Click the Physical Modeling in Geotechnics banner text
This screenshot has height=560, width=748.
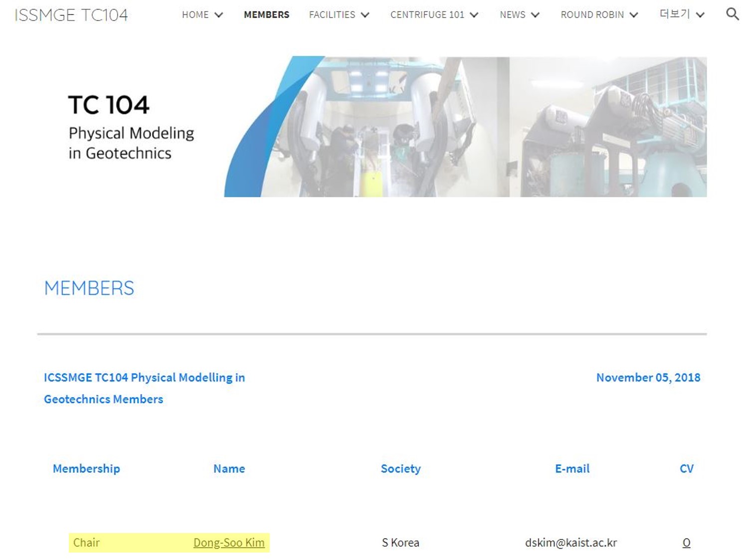[131, 143]
